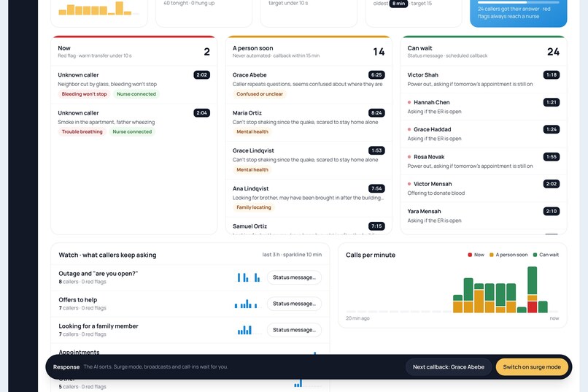This screenshot has height=392, width=588.
Task: Open Maria Ortiz's call entry
Action: pos(309,123)
